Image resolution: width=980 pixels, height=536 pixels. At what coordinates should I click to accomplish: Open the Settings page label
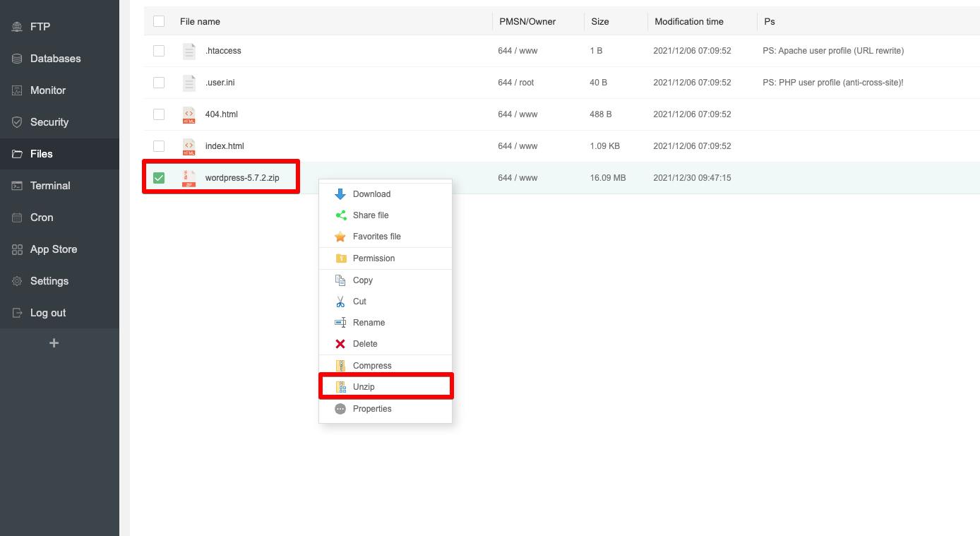[x=49, y=281]
